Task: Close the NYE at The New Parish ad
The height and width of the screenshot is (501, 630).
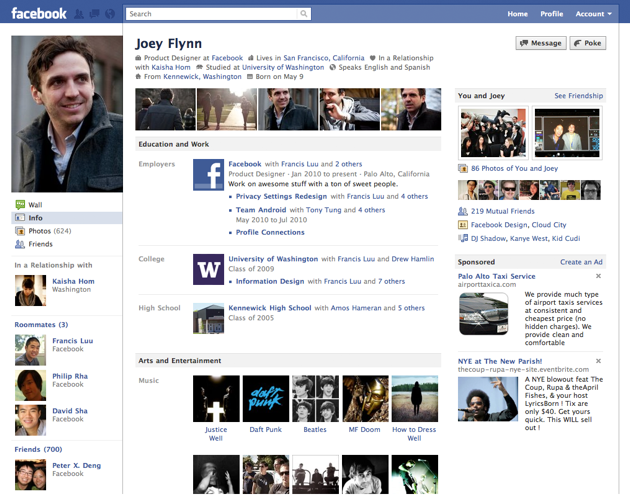Action: [598, 359]
